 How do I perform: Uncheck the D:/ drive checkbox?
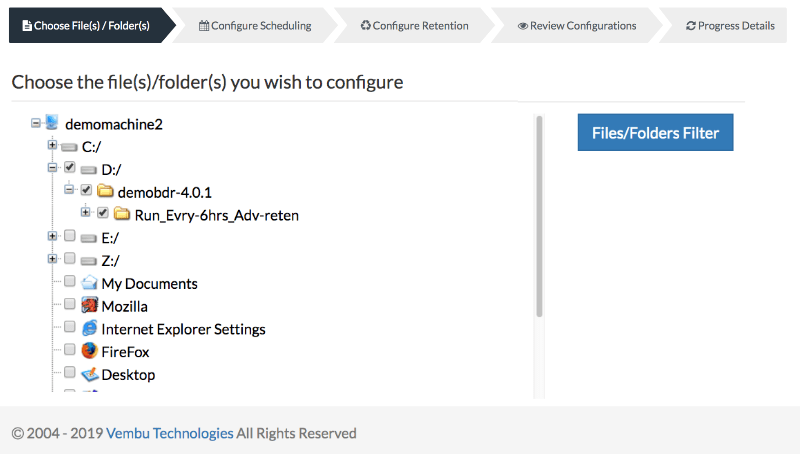click(70, 168)
